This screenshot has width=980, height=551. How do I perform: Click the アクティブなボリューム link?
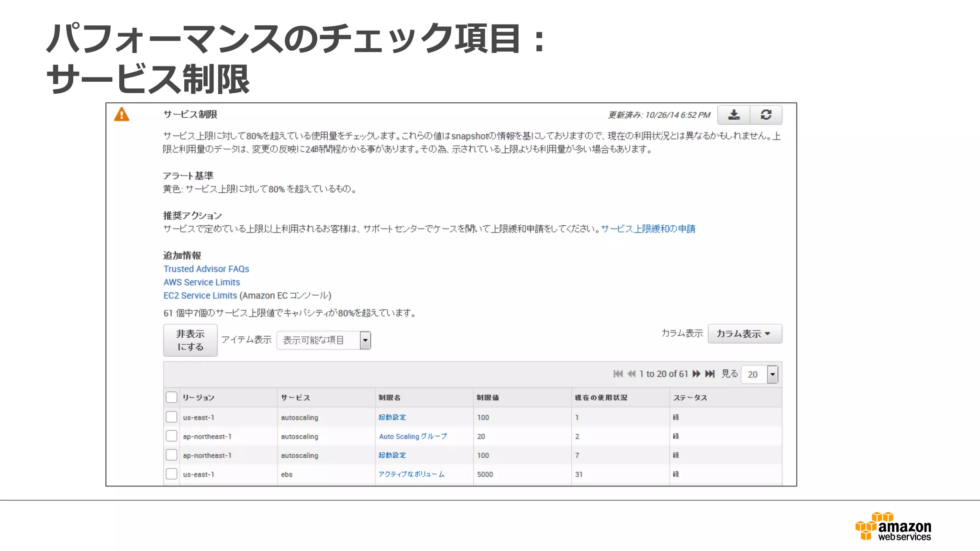[x=412, y=474]
